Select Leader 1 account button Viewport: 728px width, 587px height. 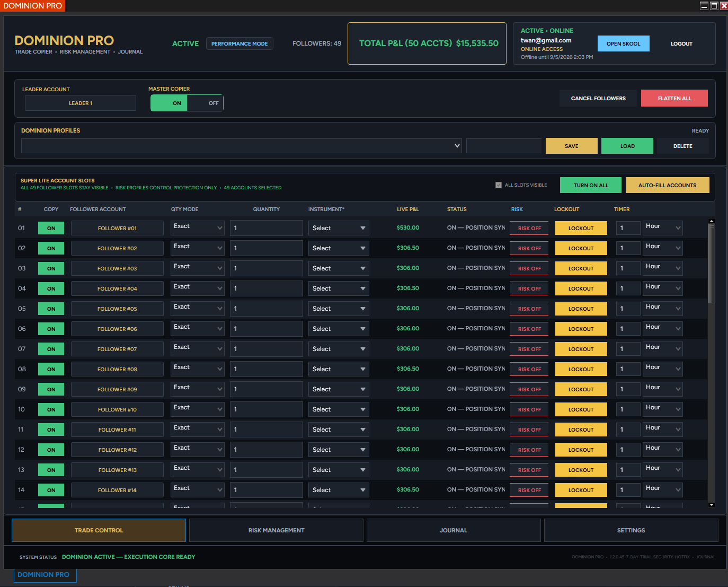[x=81, y=103]
